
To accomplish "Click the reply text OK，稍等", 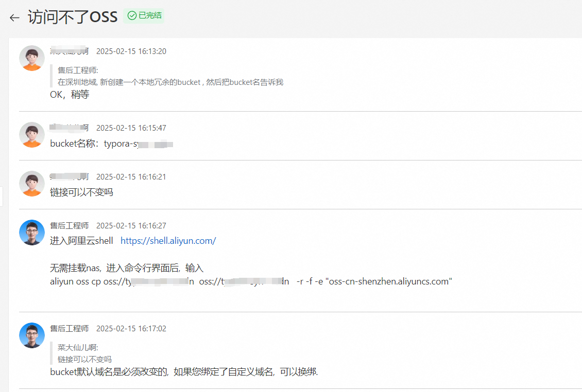I will (70, 95).
